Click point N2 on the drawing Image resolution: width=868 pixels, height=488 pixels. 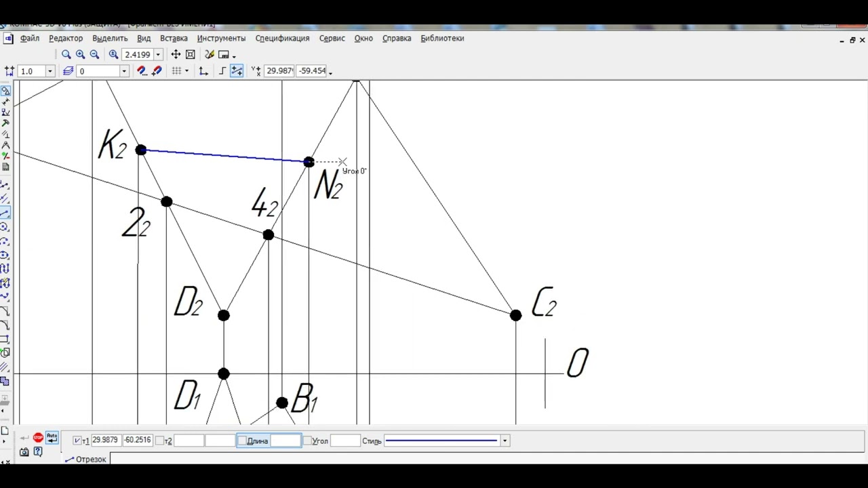[309, 162]
